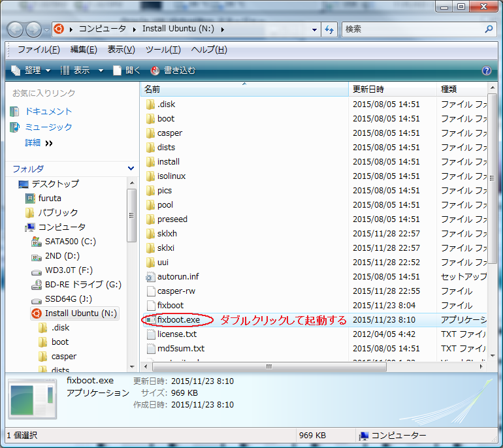503x448 pixels.
Task: Click the Back navigation arrow button
Action: (15, 29)
